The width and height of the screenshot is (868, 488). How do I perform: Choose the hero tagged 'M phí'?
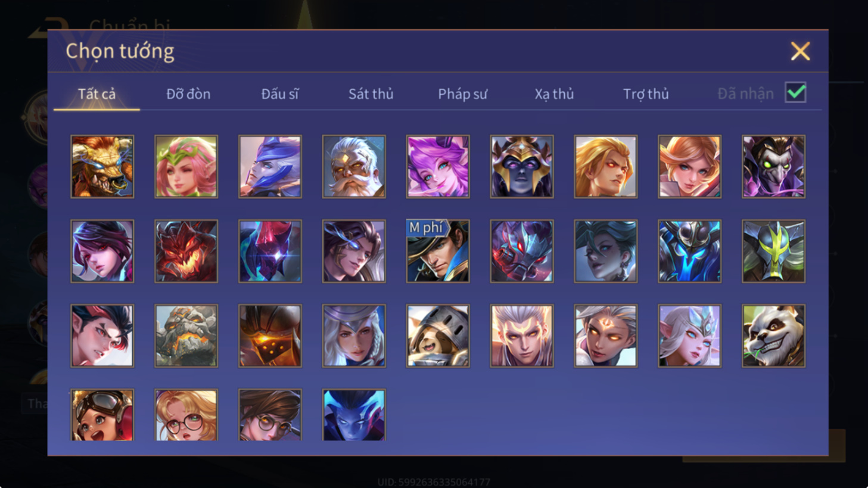click(438, 251)
